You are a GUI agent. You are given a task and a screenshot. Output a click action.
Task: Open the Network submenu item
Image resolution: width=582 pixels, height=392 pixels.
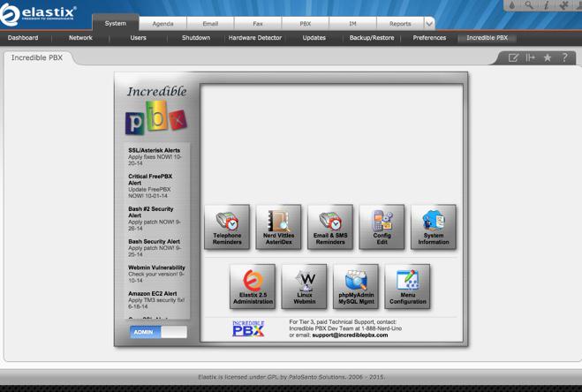point(80,38)
